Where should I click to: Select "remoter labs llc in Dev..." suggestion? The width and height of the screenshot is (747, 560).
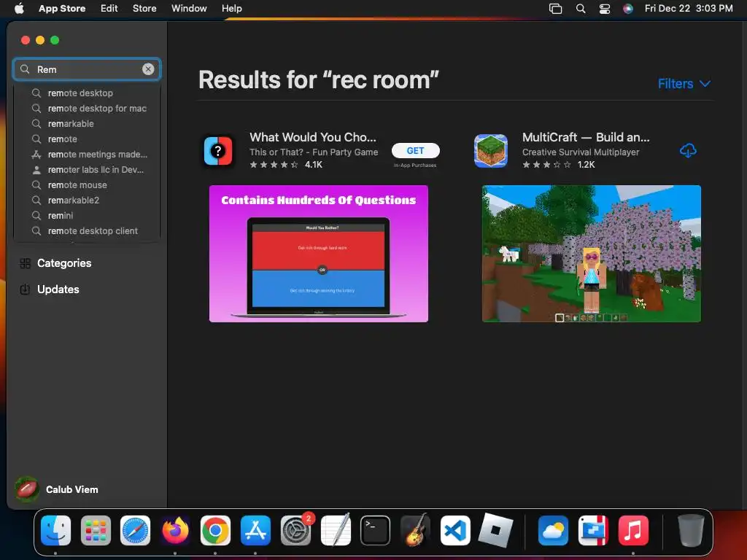coord(87,169)
